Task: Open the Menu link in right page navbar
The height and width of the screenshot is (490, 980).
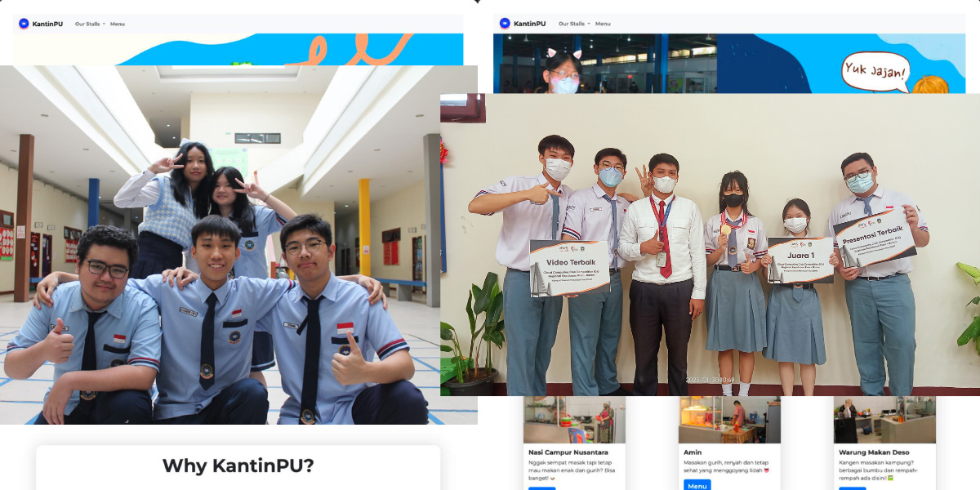Action: [x=603, y=24]
